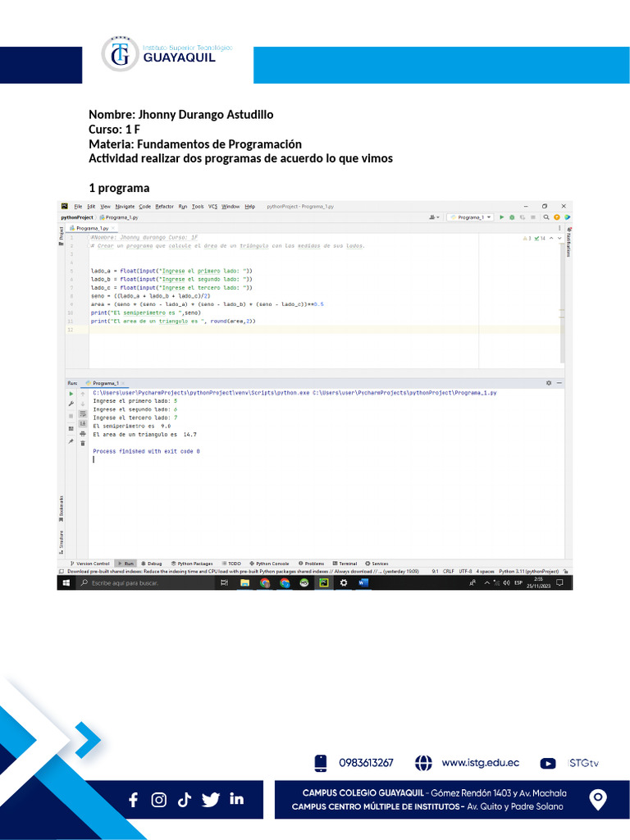This screenshot has width=630, height=840.
Task: Open the TikTok icon in footer
Action: (x=185, y=800)
